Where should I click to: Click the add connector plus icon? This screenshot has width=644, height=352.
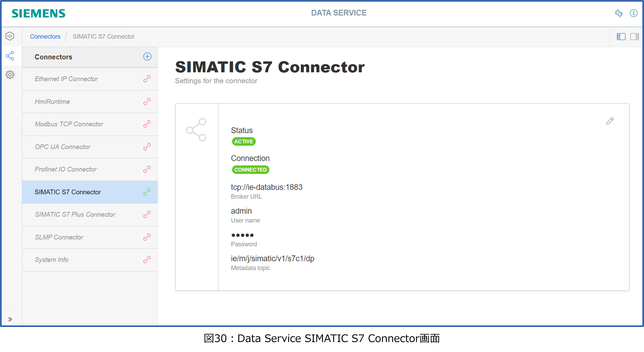coord(147,57)
